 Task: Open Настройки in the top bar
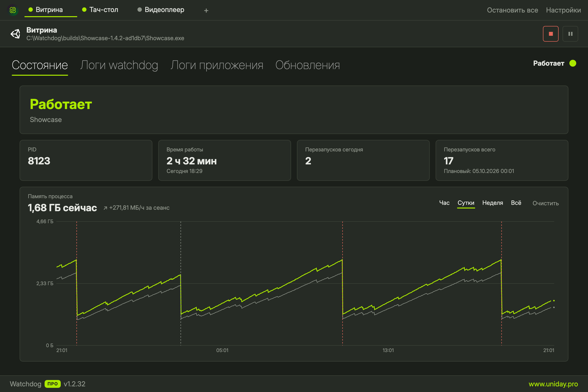[563, 10]
